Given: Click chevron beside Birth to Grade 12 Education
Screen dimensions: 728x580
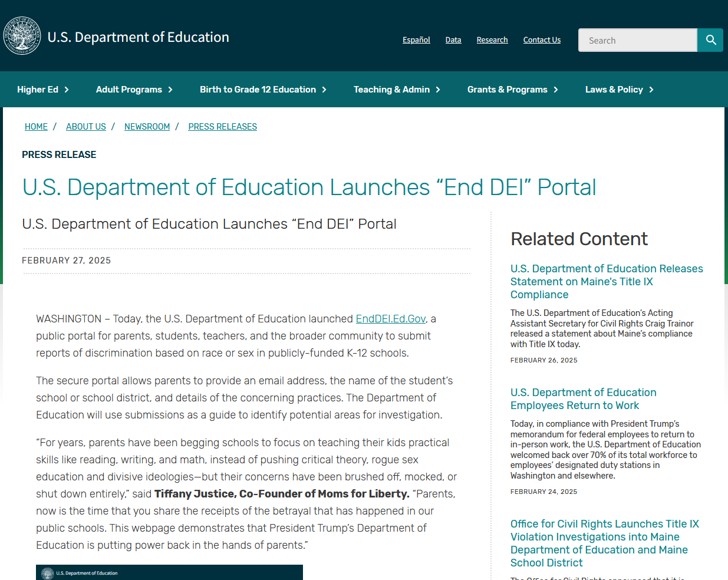Looking at the screenshot, I should [324, 90].
